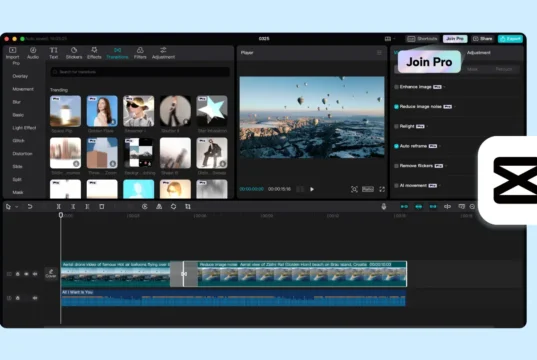Expand the Enhance image options arrow
The height and width of the screenshot is (360, 537).
click(445, 87)
